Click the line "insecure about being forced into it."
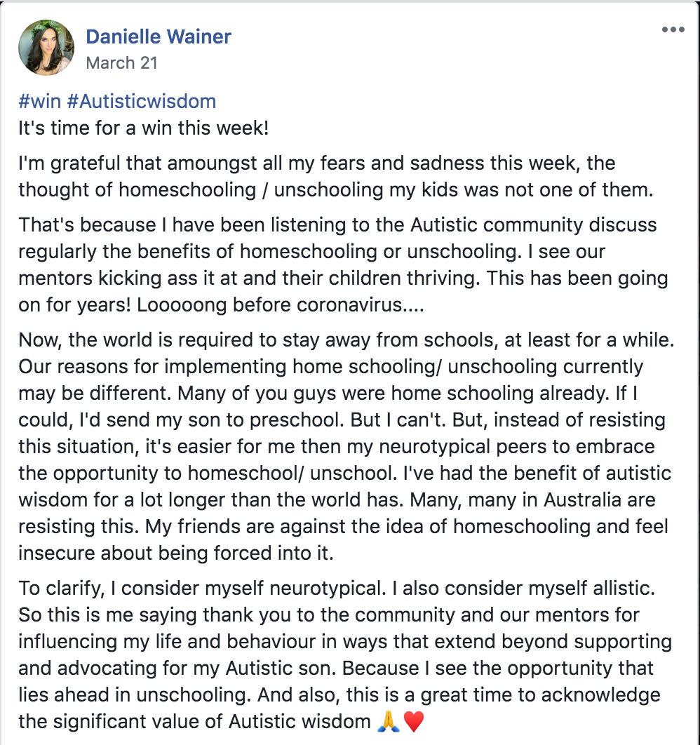This screenshot has height=745, width=700. coord(176,553)
